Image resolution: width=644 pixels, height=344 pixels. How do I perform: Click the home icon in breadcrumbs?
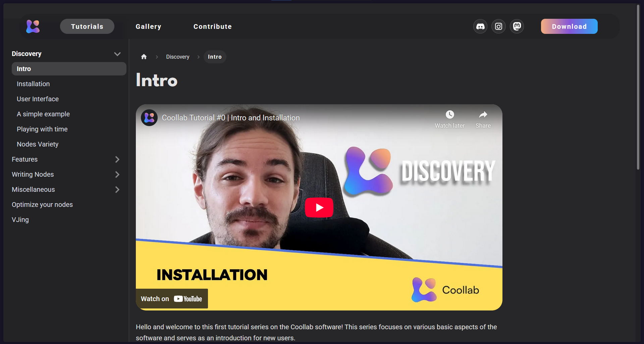tap(144, 57)
